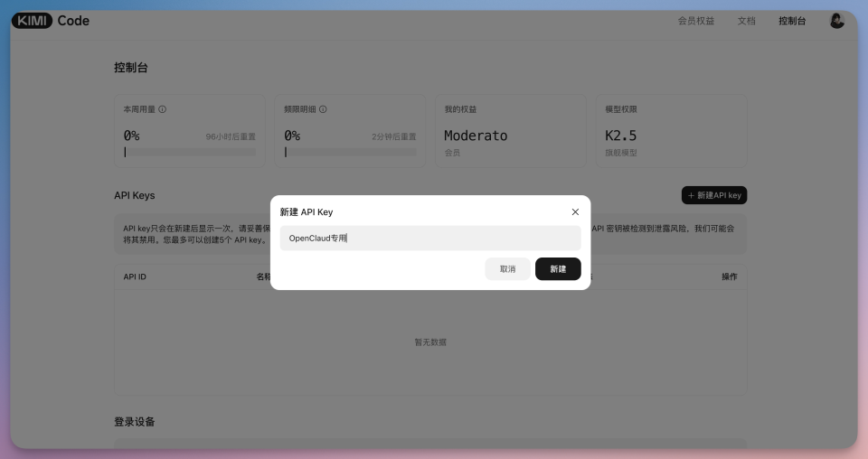Select the 控制台 nav item
This screenshot has width=868, height=459.
792,21
